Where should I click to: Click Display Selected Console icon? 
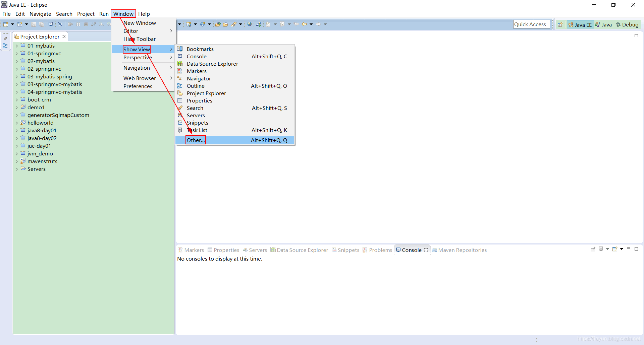pos(601,249)
